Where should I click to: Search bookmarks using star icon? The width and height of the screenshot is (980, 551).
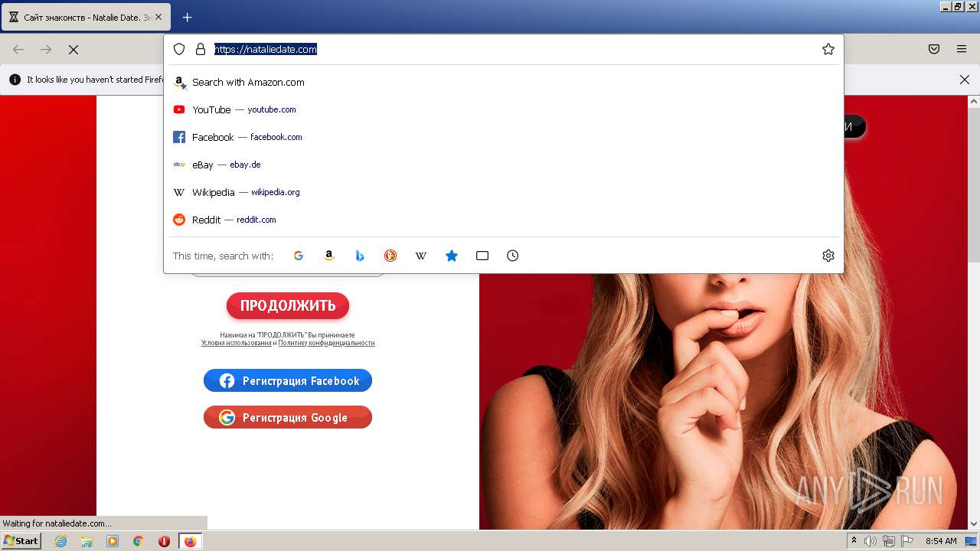[452, 256]
